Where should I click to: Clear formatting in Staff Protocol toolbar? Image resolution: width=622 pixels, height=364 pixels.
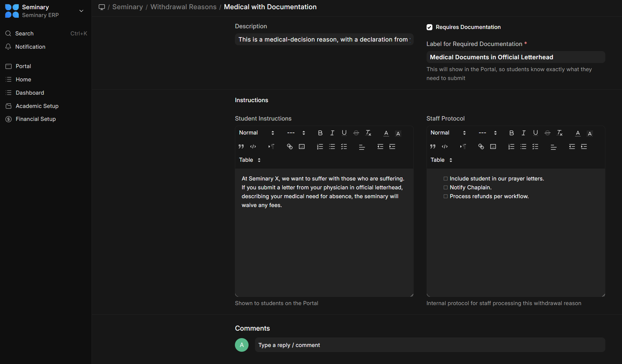click(560, 133)
